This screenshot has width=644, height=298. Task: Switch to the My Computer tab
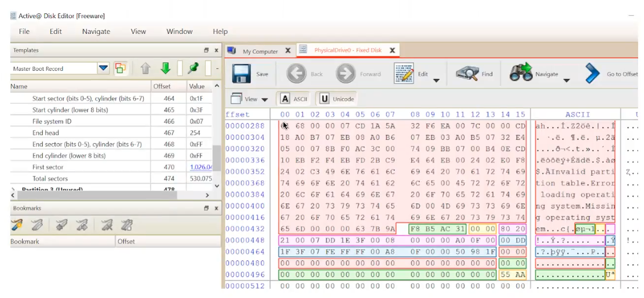click(259, 51)
